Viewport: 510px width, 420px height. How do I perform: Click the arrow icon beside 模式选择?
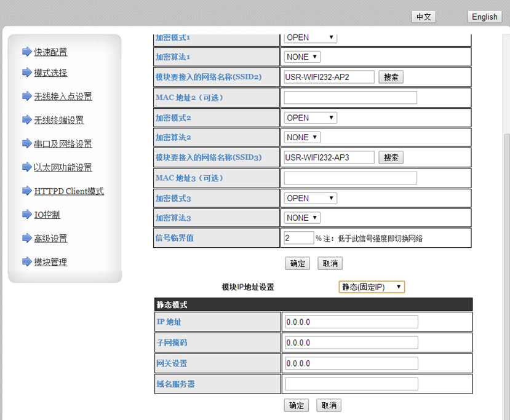26,73
